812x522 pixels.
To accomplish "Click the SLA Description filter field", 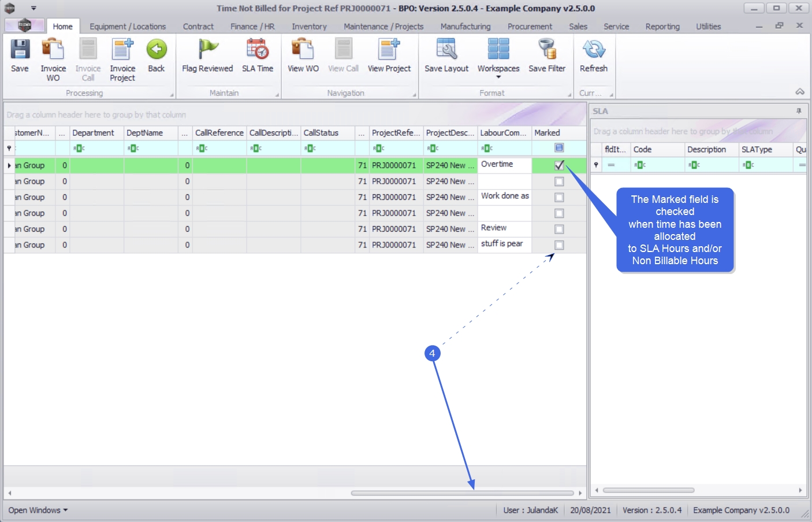I will [x=712, y=165].
